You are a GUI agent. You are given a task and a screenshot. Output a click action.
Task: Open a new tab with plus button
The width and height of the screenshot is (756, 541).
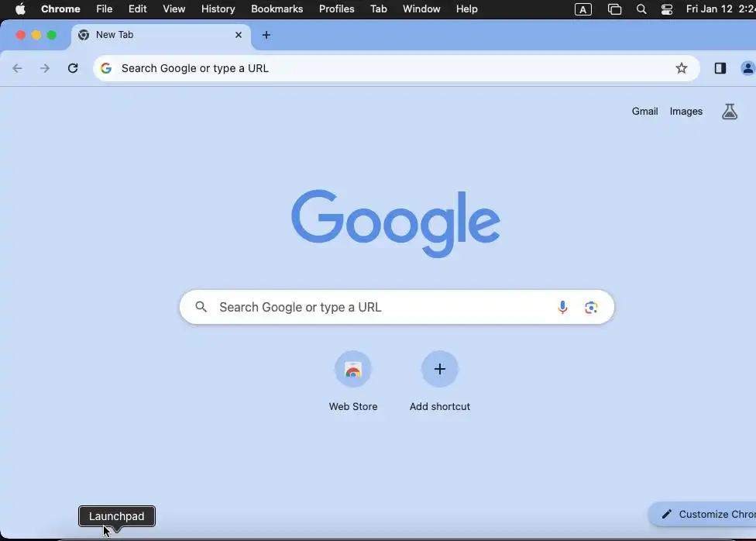pos(266,35)
